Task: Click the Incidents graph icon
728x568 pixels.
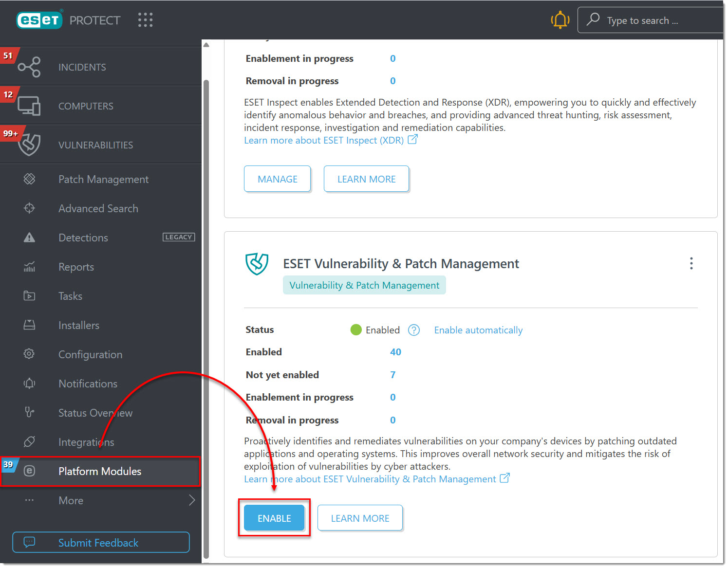Action: (29, 67)
